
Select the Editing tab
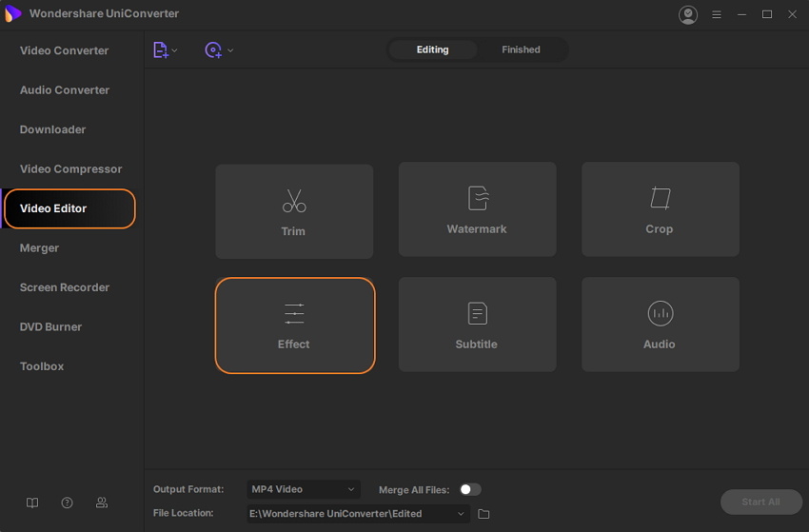pos(432,49)
